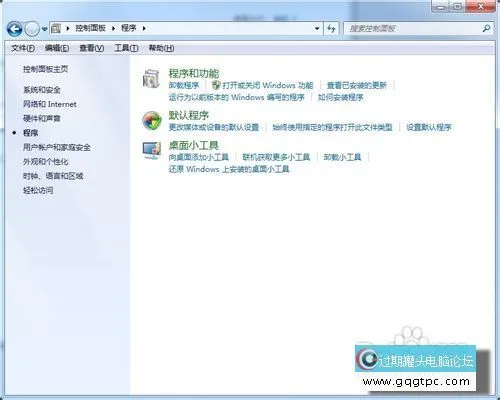The height and width of the screenshot is (400, 500).
Task: Open 用户帐户和家庭安全 in sidebar
Action: pos(57,147)
